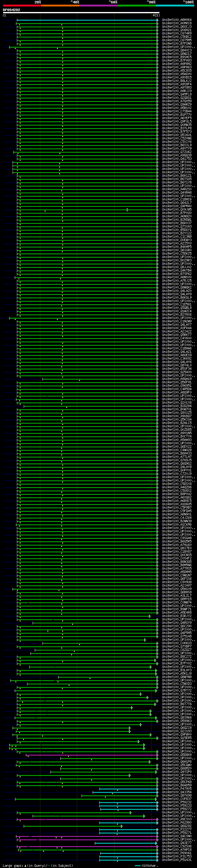197x868 pixels.
Task: Open hit UniRef100_Q45FL8
Action: click(177, 94)
